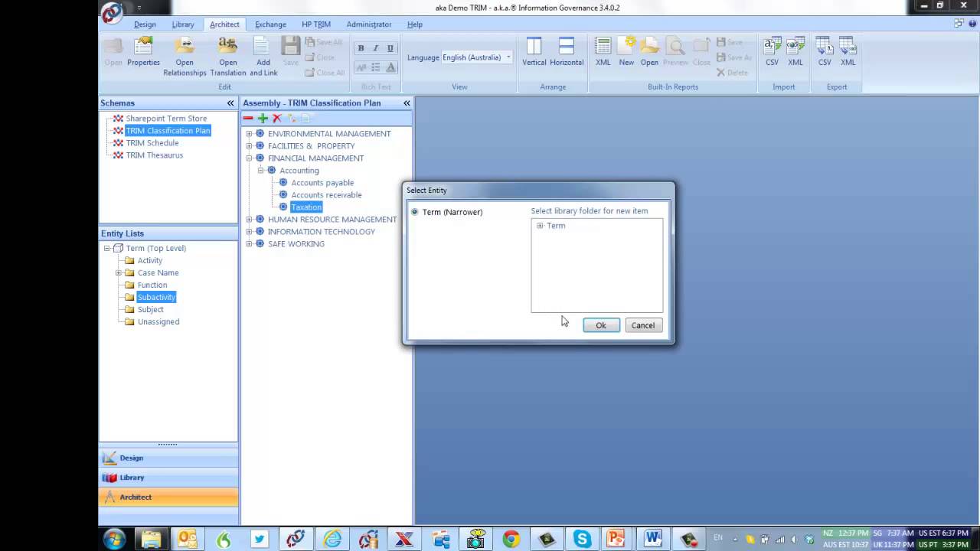Apply underline in Rich Text group
This screenshot has width=980, height=551.
point(390,48)
